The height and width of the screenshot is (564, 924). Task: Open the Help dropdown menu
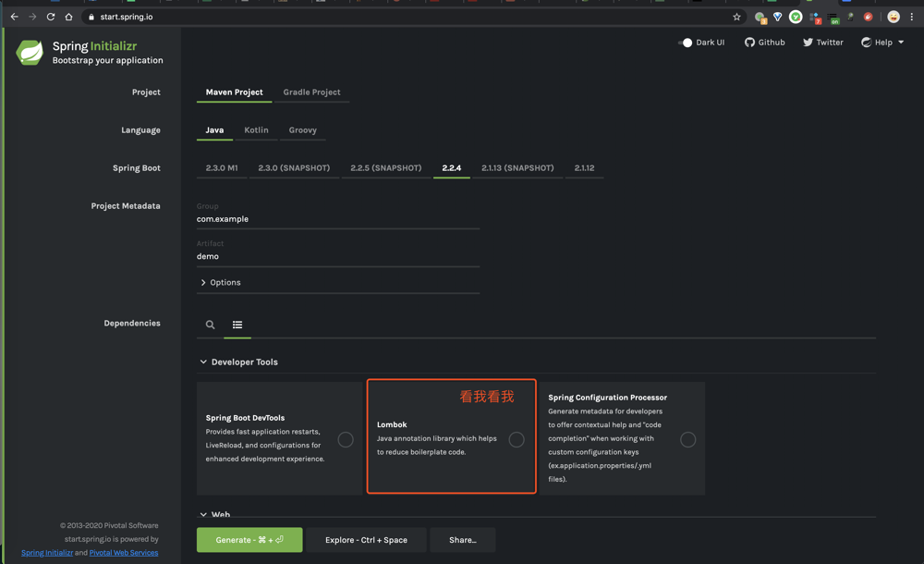tap(882, 43)
